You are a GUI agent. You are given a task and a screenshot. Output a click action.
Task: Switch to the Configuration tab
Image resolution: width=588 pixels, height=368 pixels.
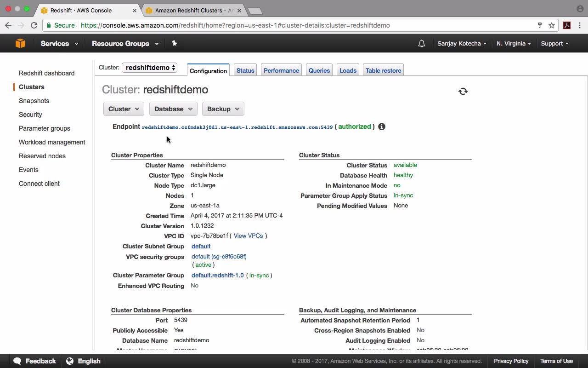click(208, 70)
